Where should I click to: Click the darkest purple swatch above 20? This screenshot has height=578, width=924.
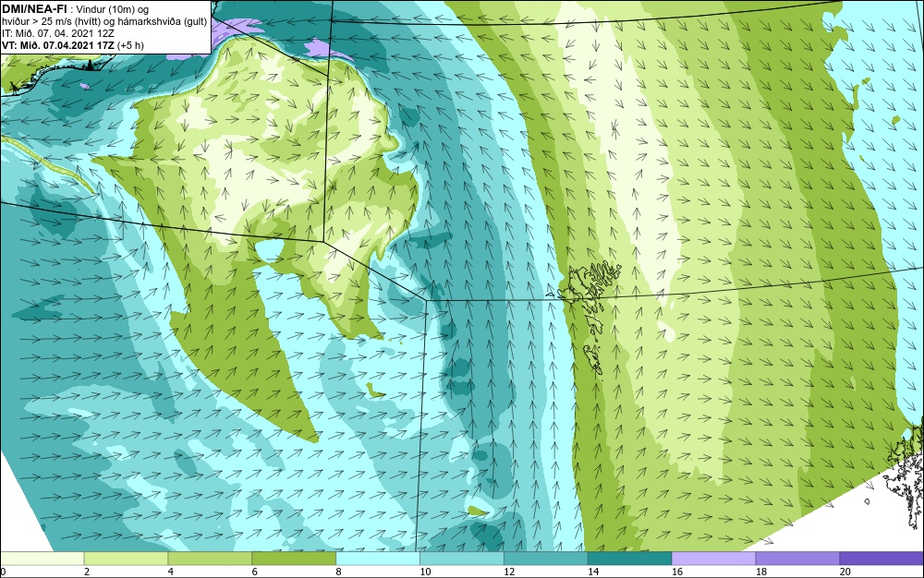click(881, 559)
